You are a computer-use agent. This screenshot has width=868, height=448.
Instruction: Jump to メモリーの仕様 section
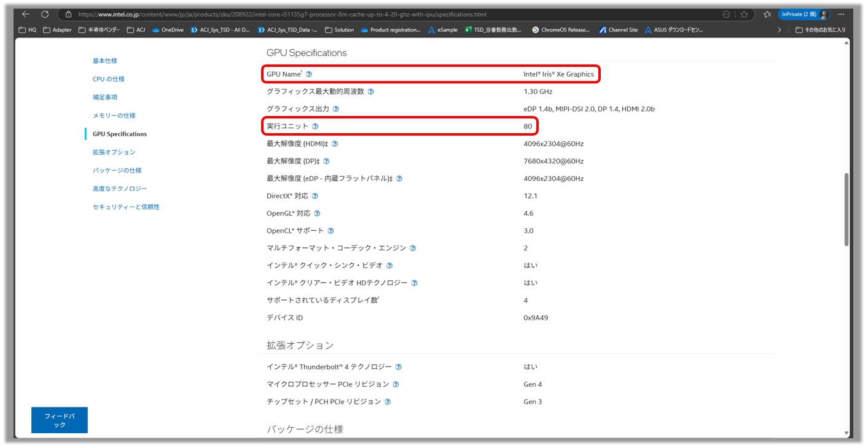[114, 115]
